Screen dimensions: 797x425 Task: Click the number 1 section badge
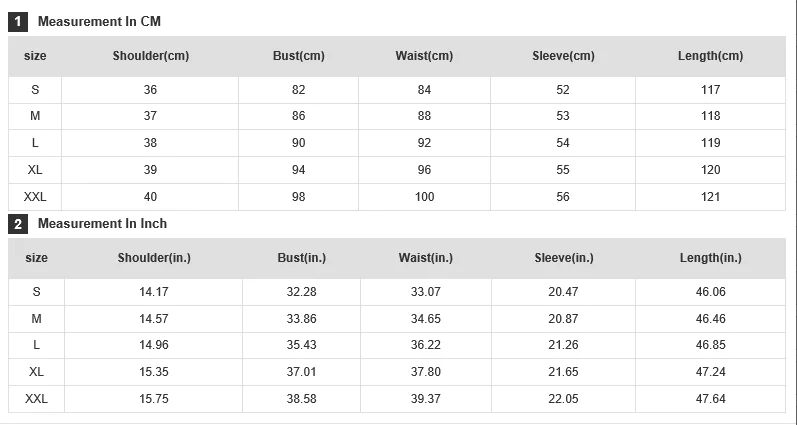tap(18, 22)
